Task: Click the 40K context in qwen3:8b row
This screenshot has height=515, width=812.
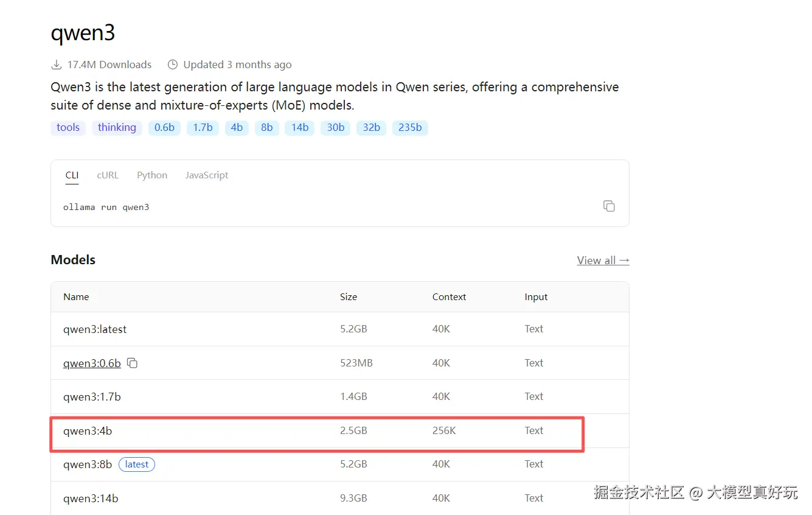Action: pos(441,464)
